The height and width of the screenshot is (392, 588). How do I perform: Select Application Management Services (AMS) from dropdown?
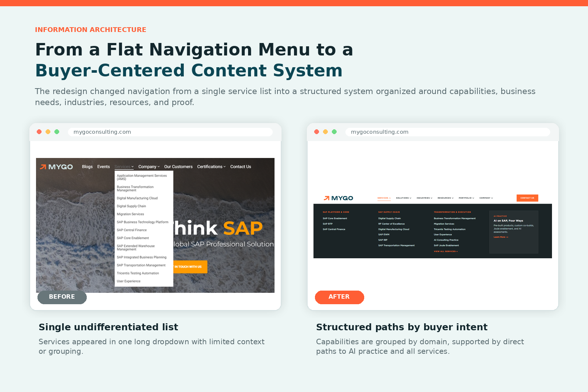point(142,177)
